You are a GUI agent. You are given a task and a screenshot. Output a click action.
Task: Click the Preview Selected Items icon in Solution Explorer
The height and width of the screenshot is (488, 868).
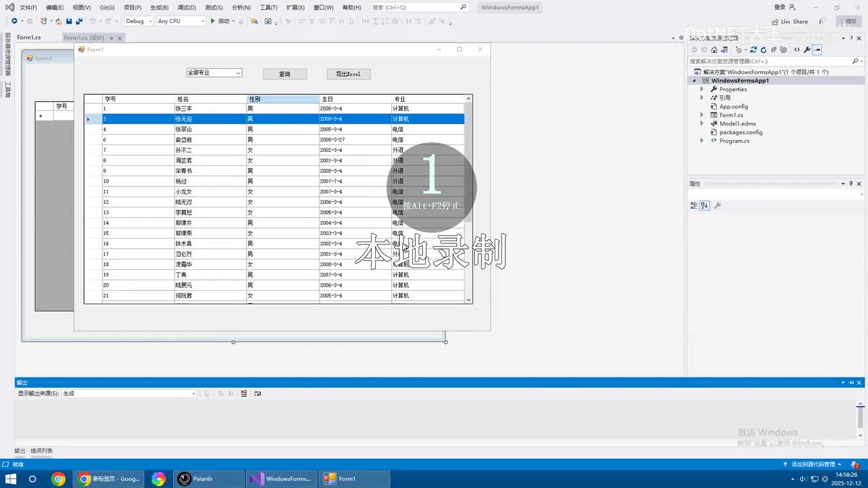pyautogui.click(x=817, y=49)
